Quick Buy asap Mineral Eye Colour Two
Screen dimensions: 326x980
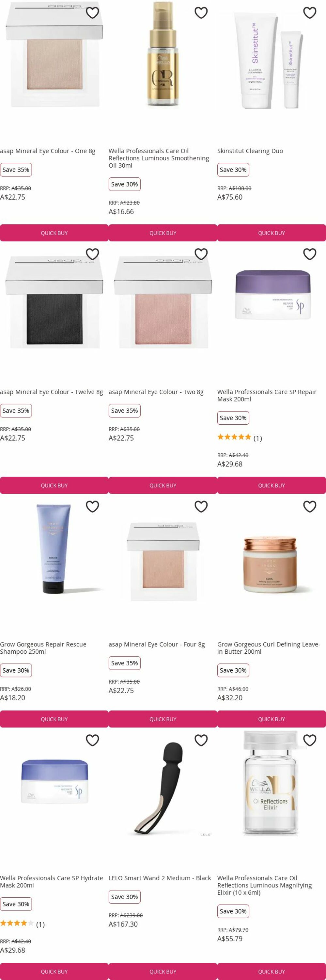(x=163, y=485)
